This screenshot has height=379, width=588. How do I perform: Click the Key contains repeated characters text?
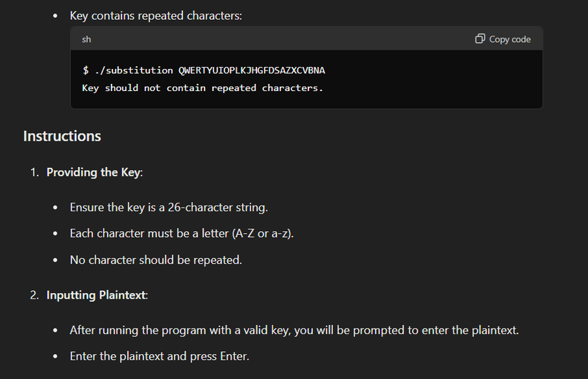pos(156,16)
